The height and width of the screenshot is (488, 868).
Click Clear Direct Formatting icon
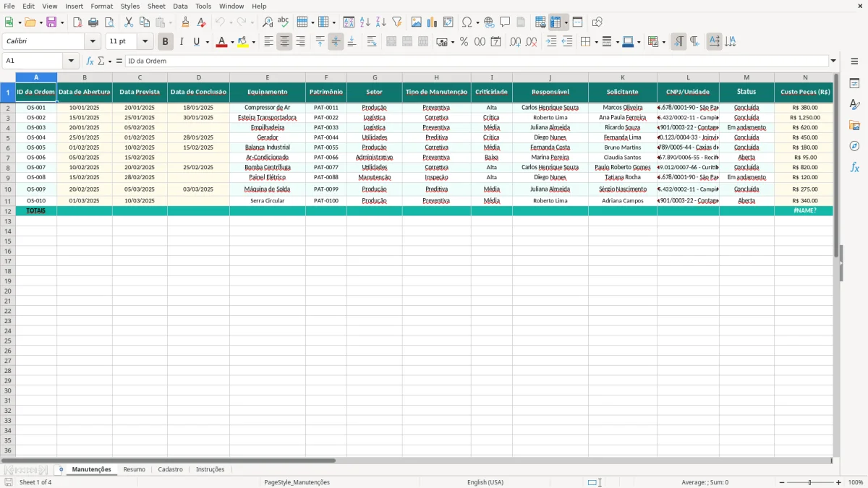[201, 22]
